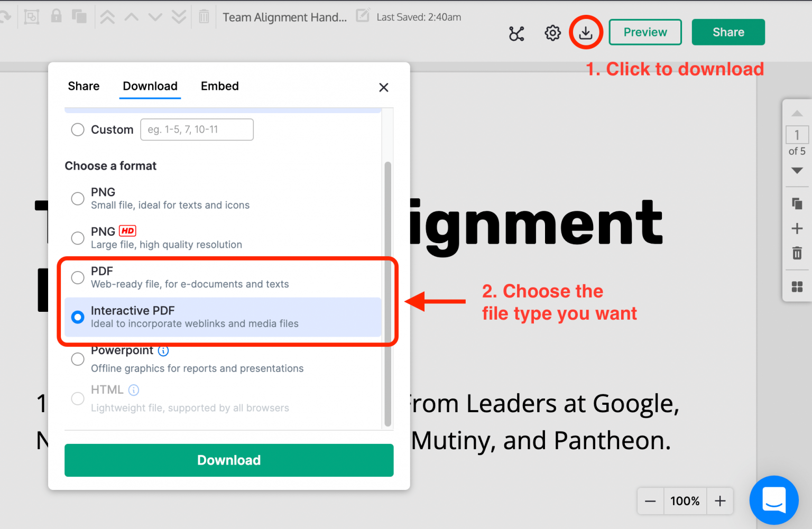Click the settings gear icon
This screenshot has height=529, width=812.
[552, 32]
